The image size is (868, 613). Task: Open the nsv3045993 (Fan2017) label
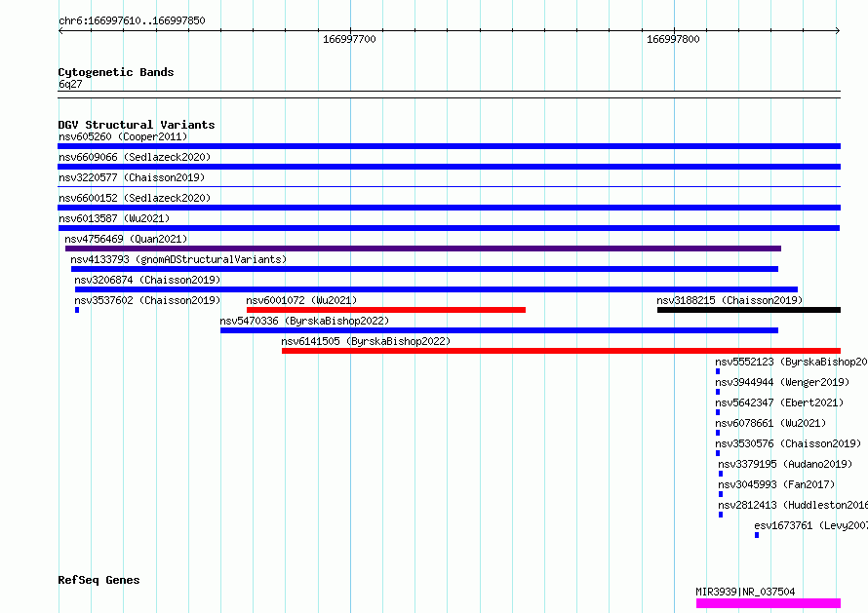[776, 484]
